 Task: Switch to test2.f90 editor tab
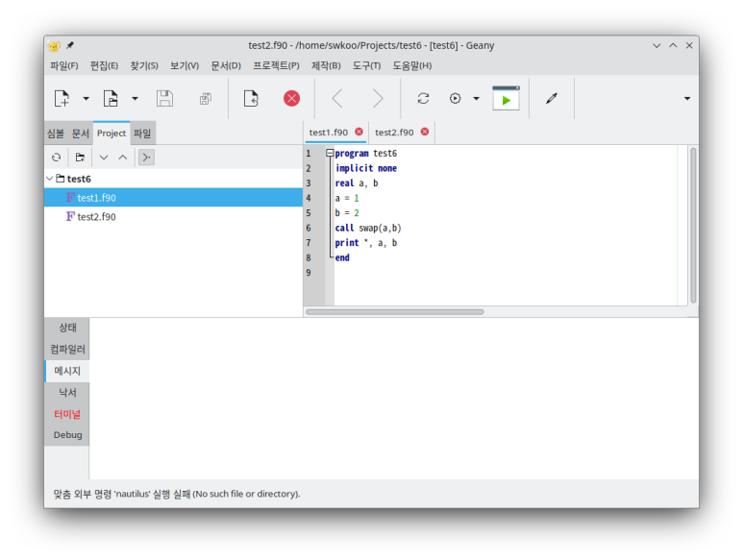click(394, 133)
